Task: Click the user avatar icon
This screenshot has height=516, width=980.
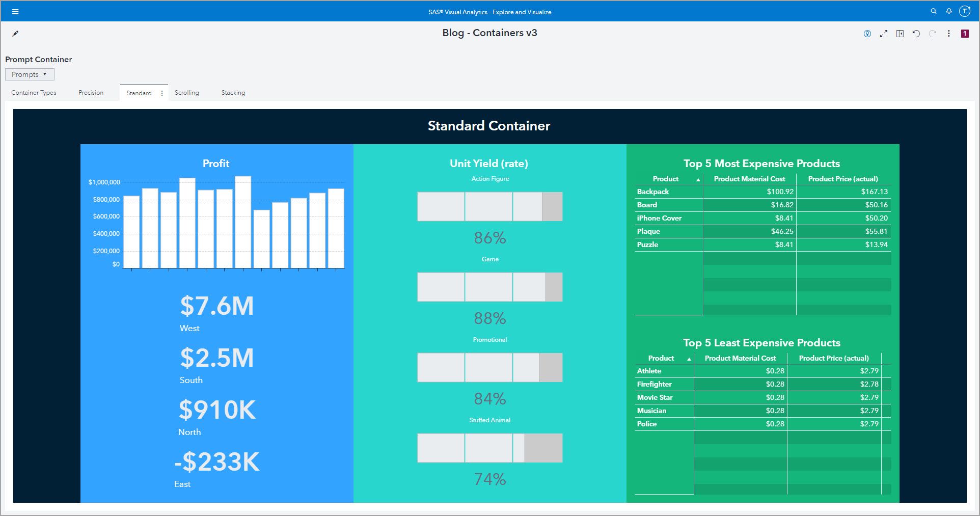Action: point(965,11)
